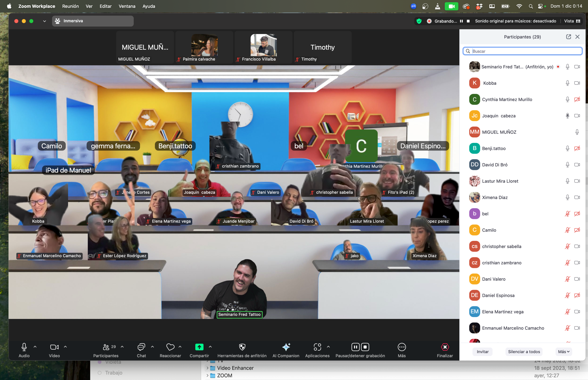Open the Aplicaciones icon
Viewport: 588px width, 380px height.
pyautogui.click(x=317, y=347)
